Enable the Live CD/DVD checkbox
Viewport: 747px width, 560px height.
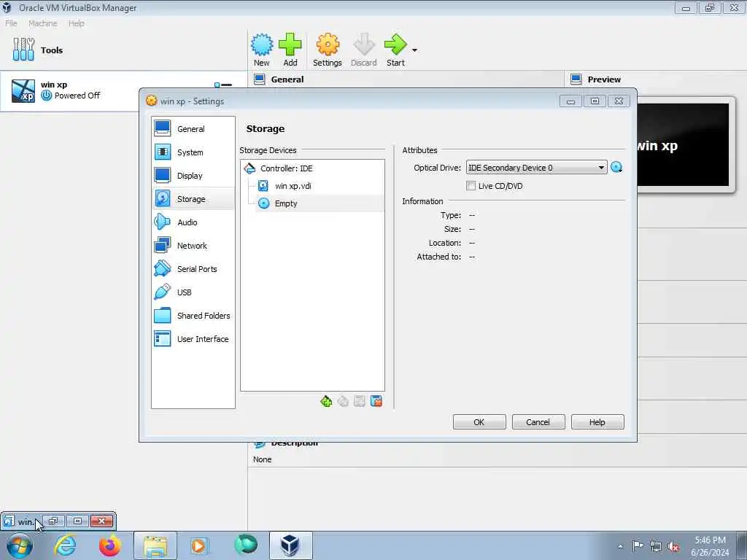[471, 186]
